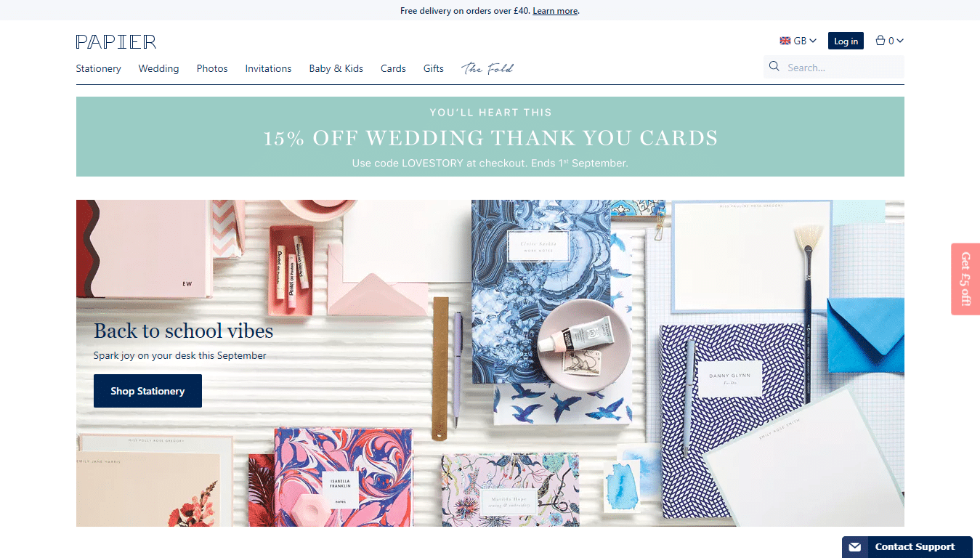Viewport: 980px width, 558px height.
Task: Expand the basket dropdown chevron
Action: 901,41
